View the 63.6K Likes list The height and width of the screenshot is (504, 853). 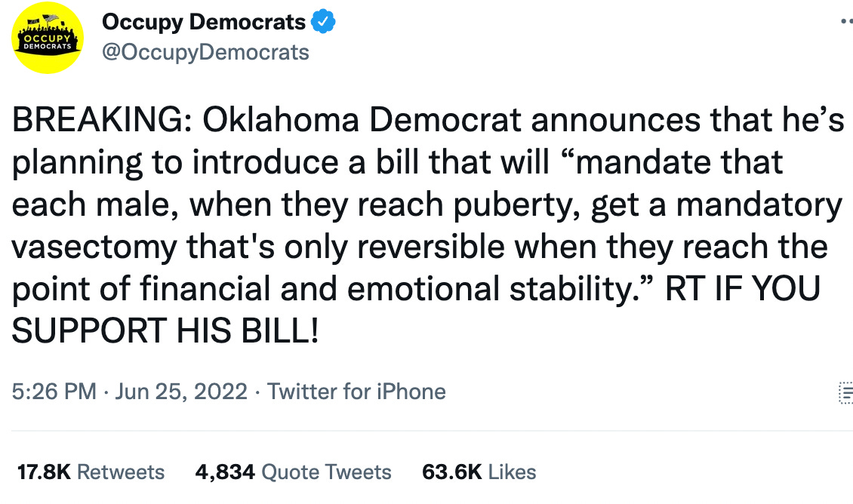pos(479,472)
